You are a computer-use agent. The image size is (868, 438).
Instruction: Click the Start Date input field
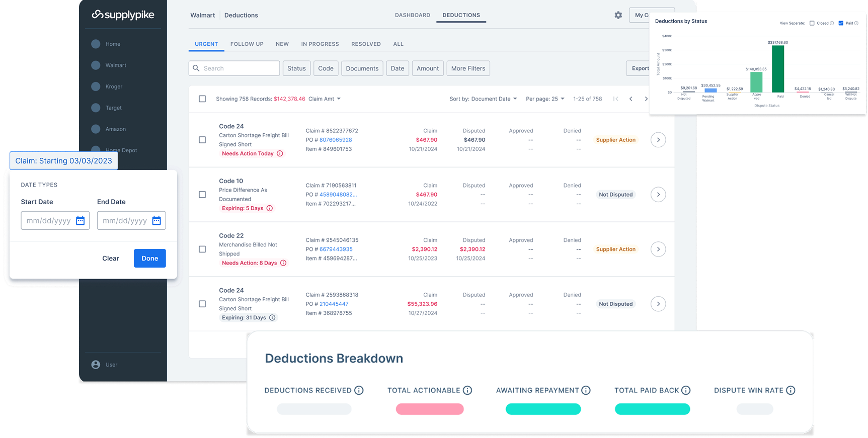[55, 221]
